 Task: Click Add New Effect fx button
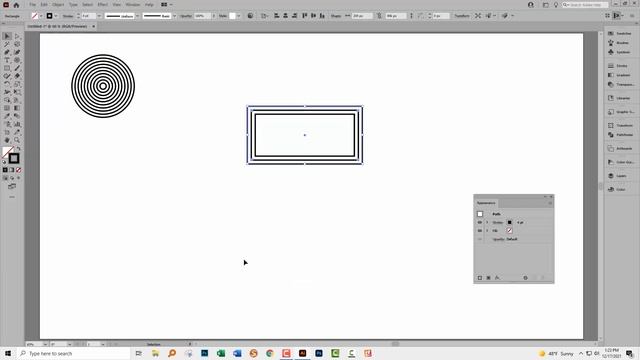(497, 278)
